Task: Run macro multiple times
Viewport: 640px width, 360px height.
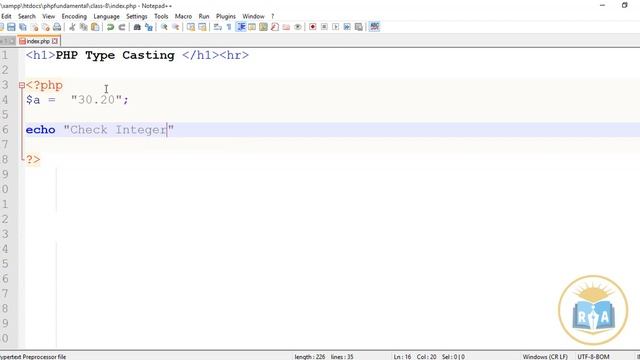Action: click(x=347, y=27)
